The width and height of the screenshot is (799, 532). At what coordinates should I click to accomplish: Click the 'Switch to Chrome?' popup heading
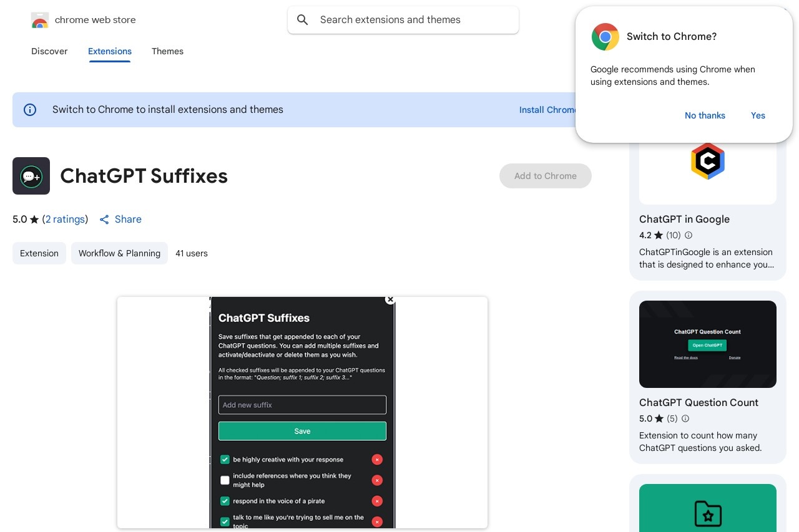tap(672, 37)
